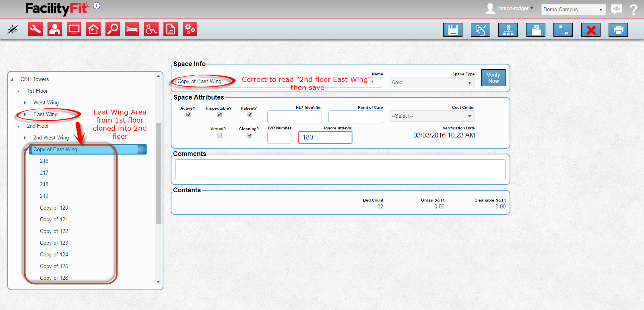Click the red X delete icon
The height and width of the screenshot is (310, 644).
[591, 30]
